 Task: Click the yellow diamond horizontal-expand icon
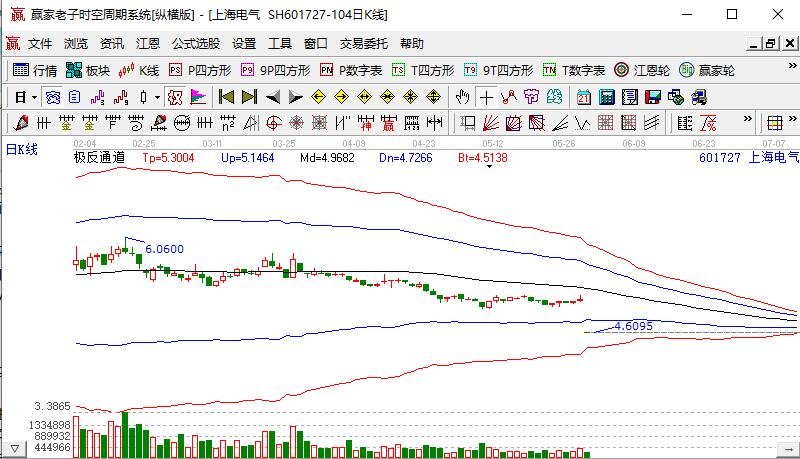pyautogui.click(x=364, y=97)
